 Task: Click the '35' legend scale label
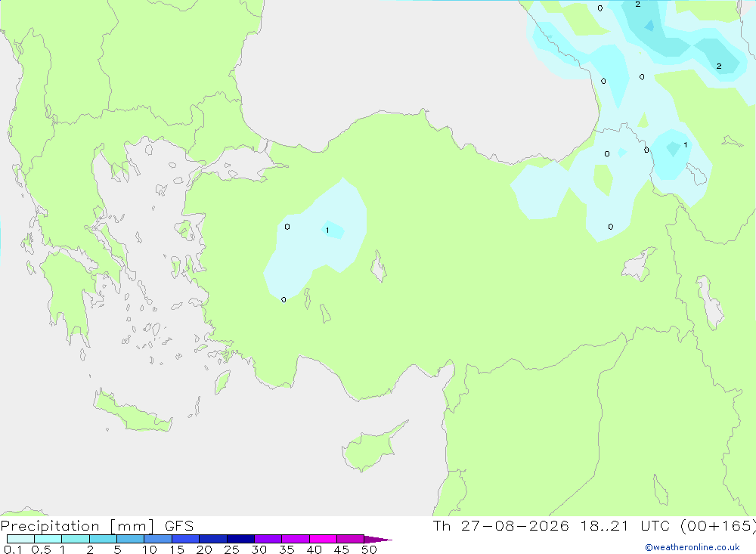(x=287, y=549)
